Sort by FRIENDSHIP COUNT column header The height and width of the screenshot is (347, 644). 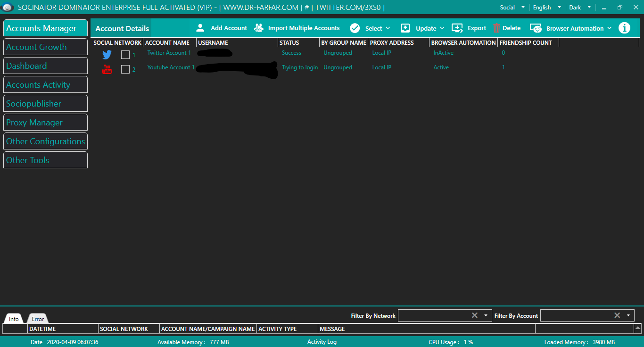coord(528,42)
